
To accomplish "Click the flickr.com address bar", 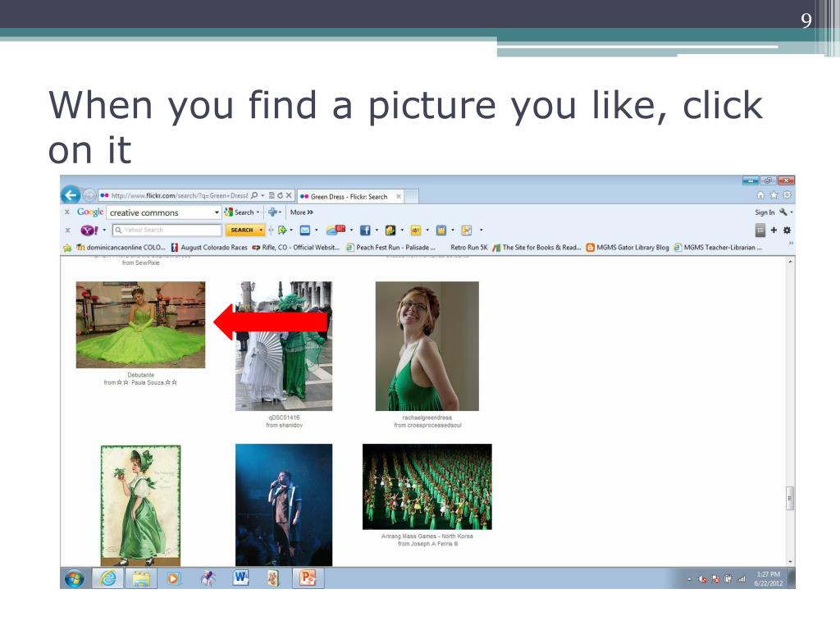I will tap(178, 195).
